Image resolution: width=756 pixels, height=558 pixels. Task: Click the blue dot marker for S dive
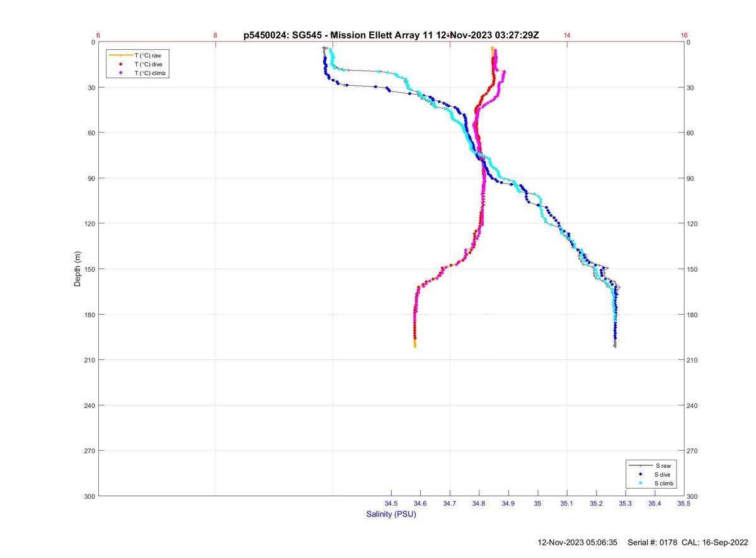tap(640, 474)
